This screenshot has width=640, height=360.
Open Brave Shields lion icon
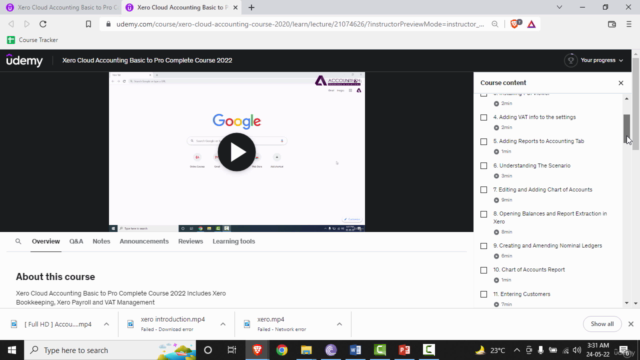tap(515, 24)
